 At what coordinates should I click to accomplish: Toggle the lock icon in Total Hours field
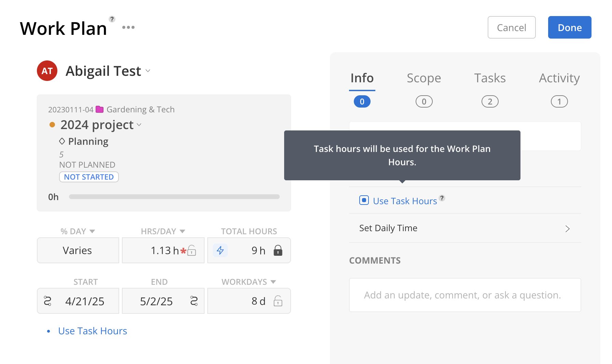pyautogui.click(x=278, y=250)
